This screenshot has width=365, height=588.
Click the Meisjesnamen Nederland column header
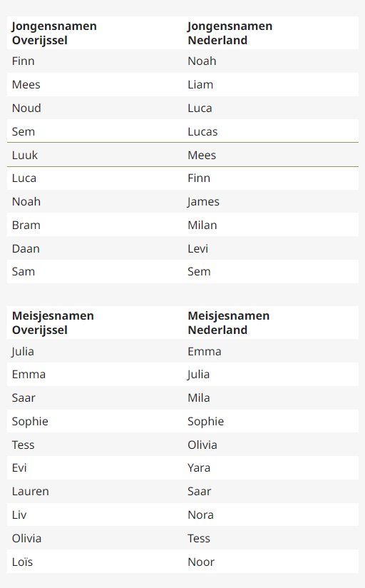click(x=229, y=323)
